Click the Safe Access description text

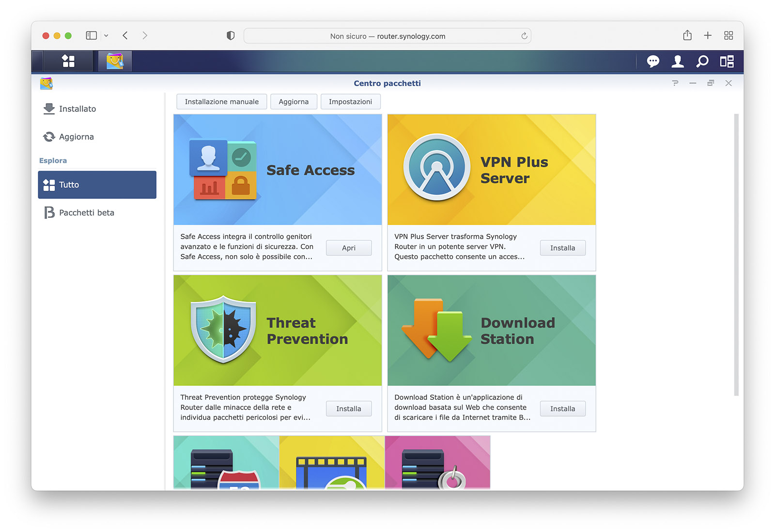[247, 246]
